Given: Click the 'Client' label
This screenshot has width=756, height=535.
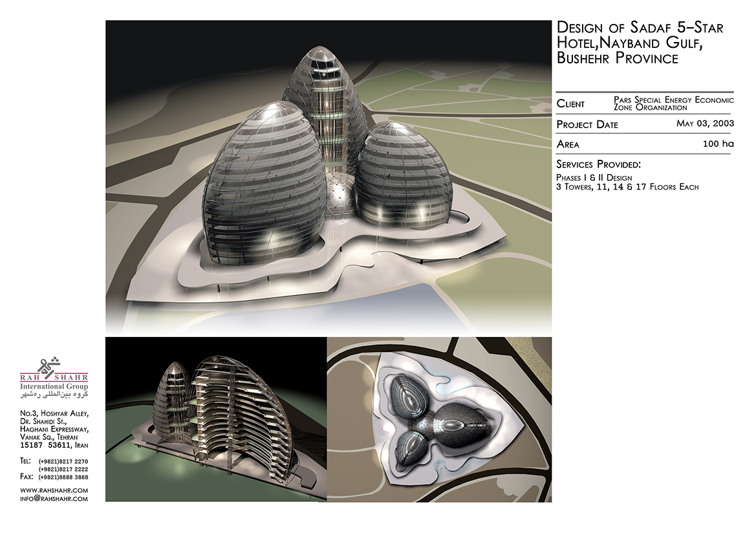Looking at the screenshot, I should [570, 104].
